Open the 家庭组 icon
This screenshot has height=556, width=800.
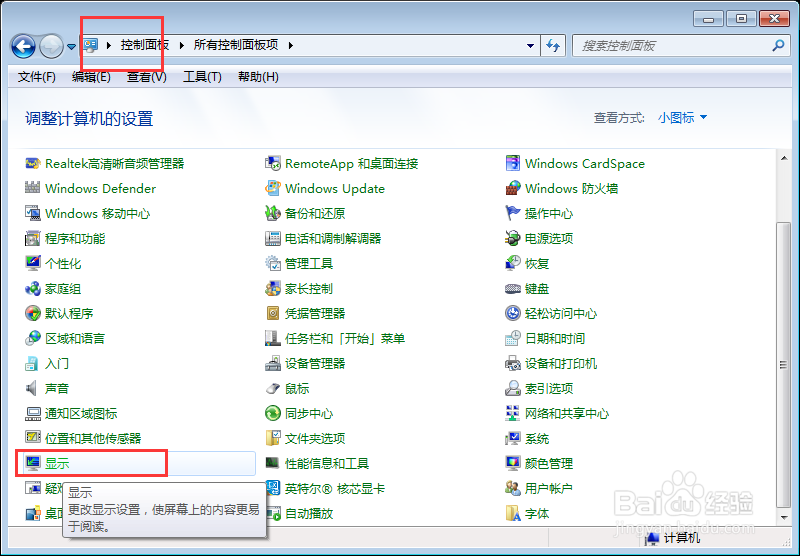[33, 289]
